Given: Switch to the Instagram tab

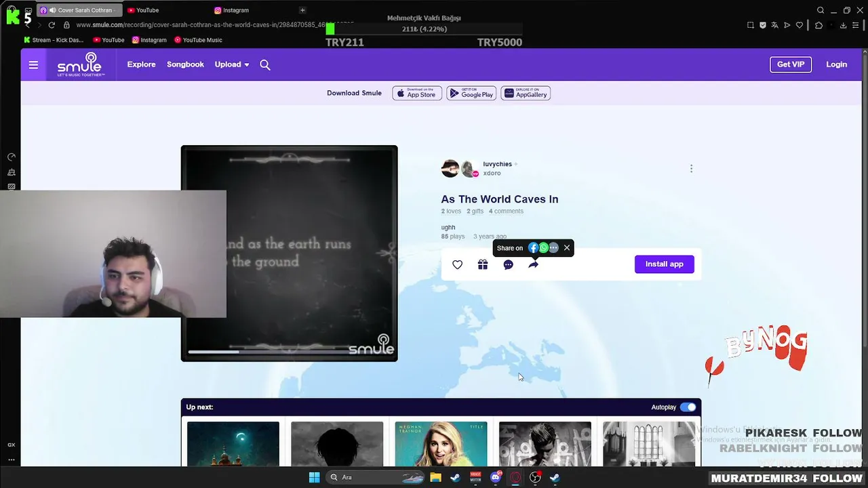Looking at the screenshot, I should [x=231, y=10].
